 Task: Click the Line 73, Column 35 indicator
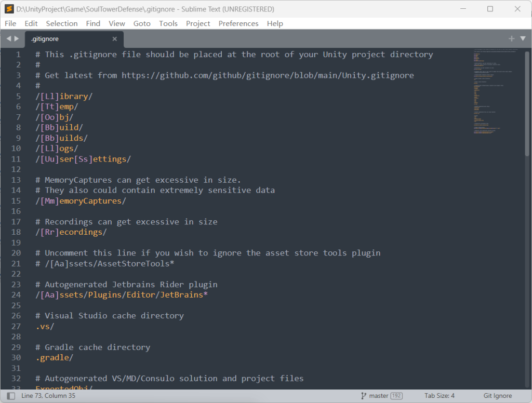pyautogui.click(x=49, y=396)
